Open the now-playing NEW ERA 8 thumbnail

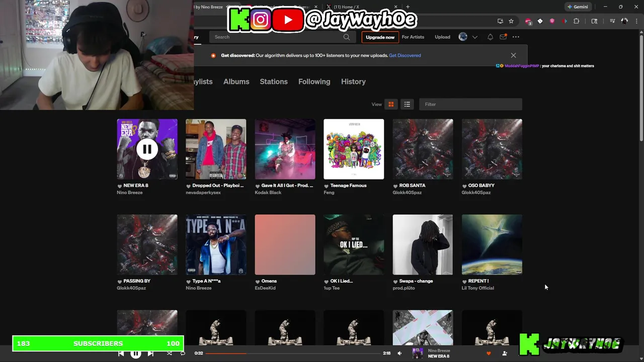418,353
